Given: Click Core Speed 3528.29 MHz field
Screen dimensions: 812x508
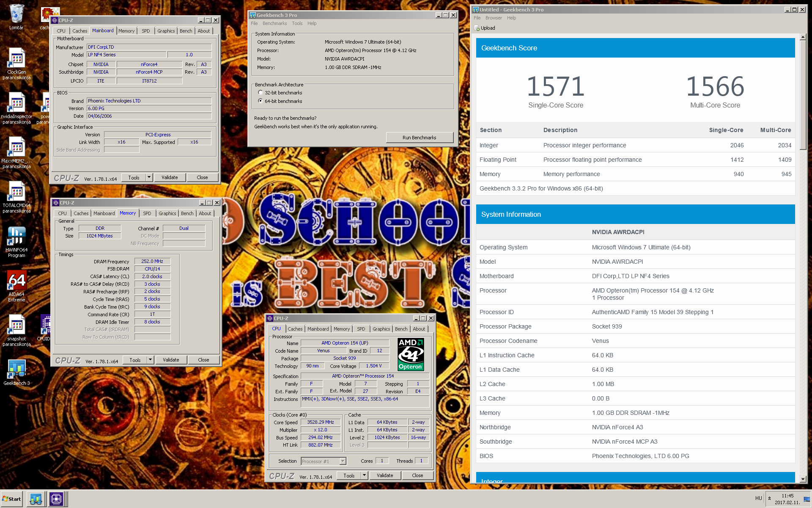Looking at the screenshot, I should tap(321, 422).
